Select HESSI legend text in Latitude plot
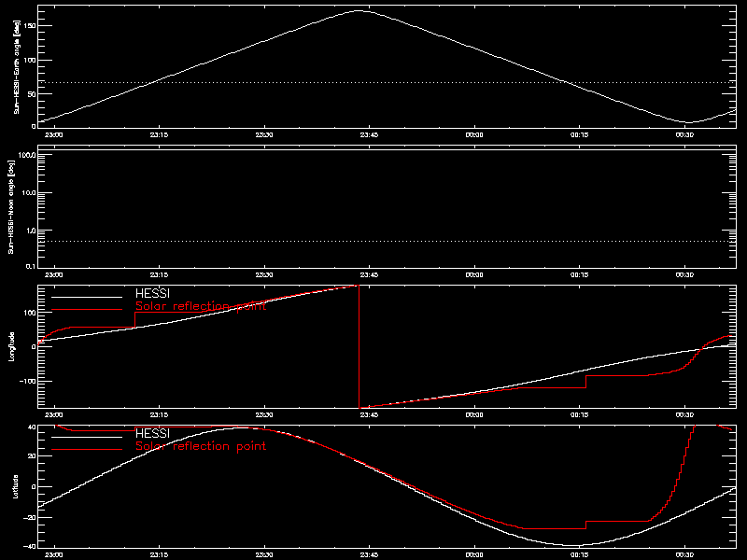The width and height of the screenshot is (747, 560). 152,433
